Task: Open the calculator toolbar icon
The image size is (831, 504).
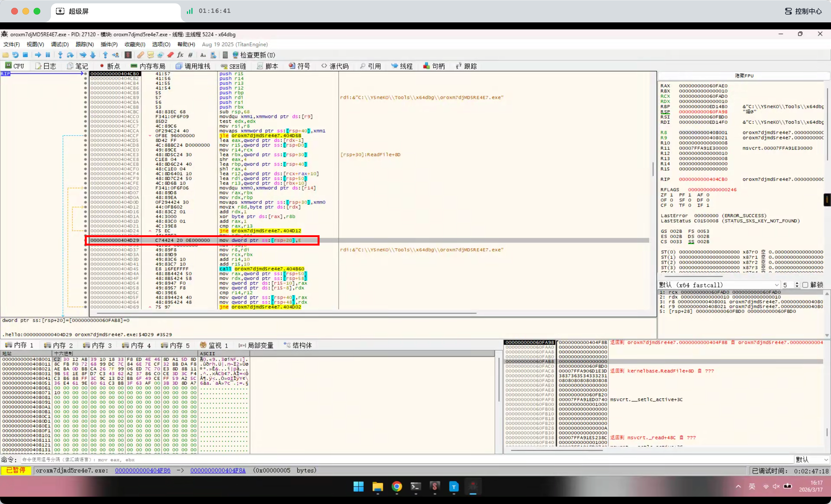Action: click(x=225, y=55)
